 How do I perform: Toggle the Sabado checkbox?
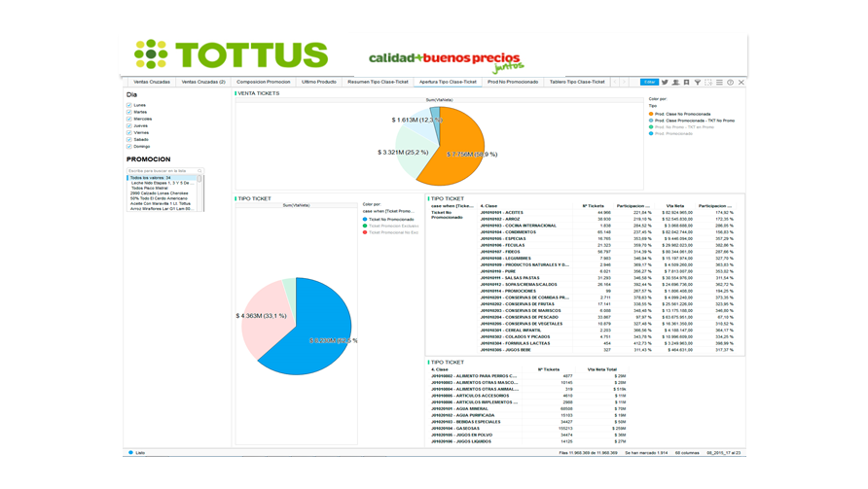pos(129,139)
